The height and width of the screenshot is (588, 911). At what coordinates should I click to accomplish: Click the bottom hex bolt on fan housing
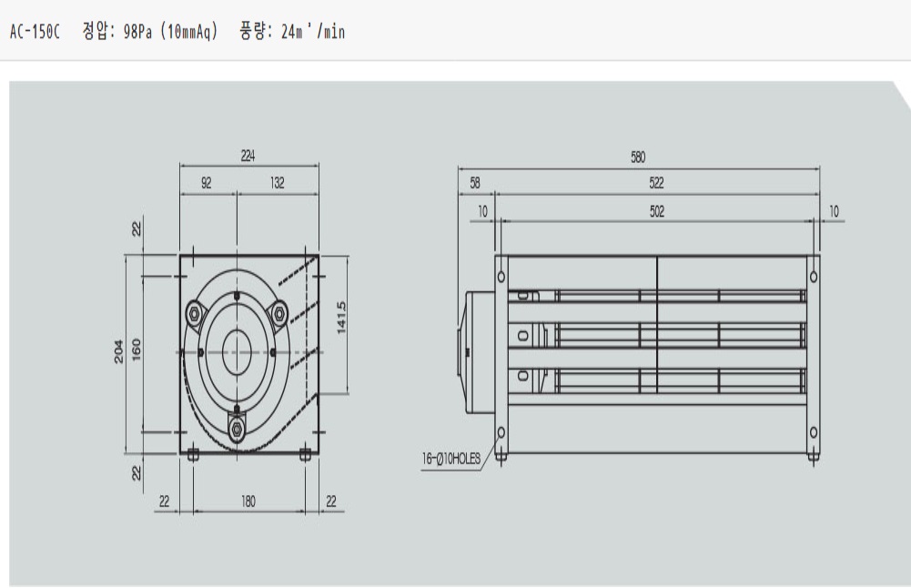click(237, 424)
